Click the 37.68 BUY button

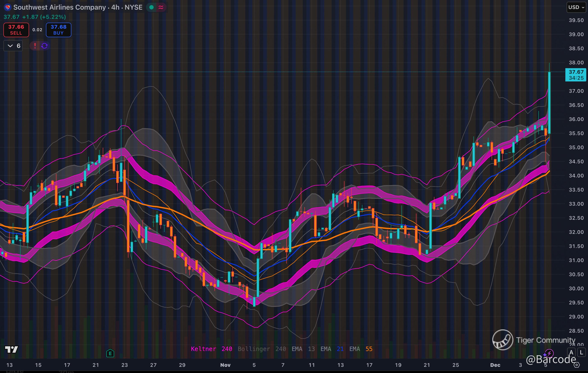pos(58,30)
